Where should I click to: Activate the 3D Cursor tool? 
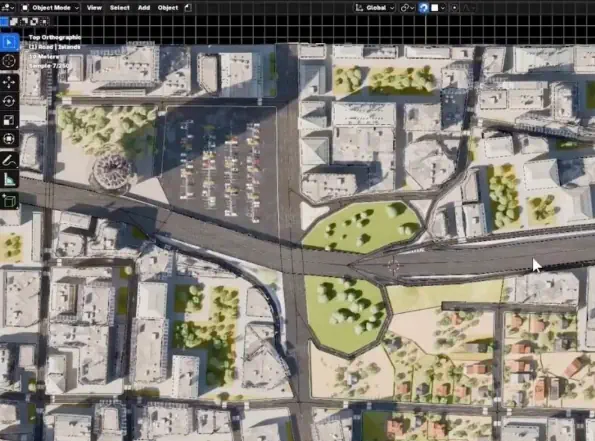coord(9,61)
